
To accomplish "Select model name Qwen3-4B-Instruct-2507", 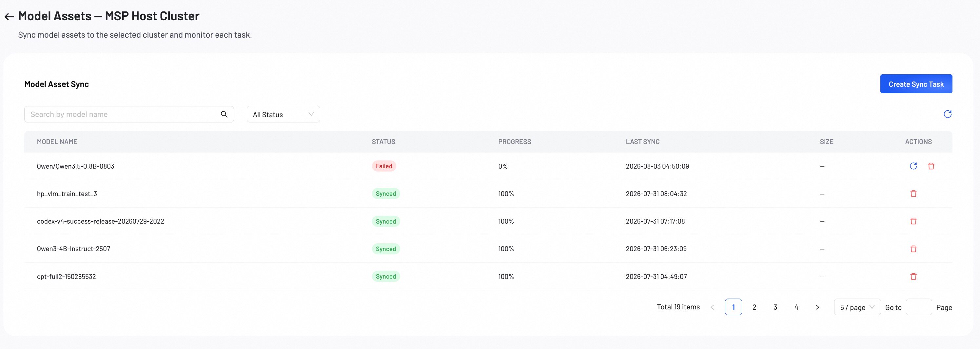I will (73, 249).
